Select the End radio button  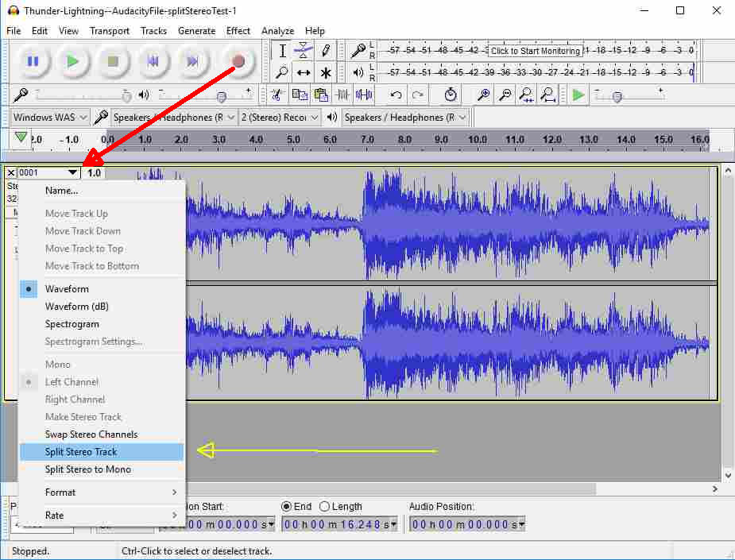(x=287, y=507)
